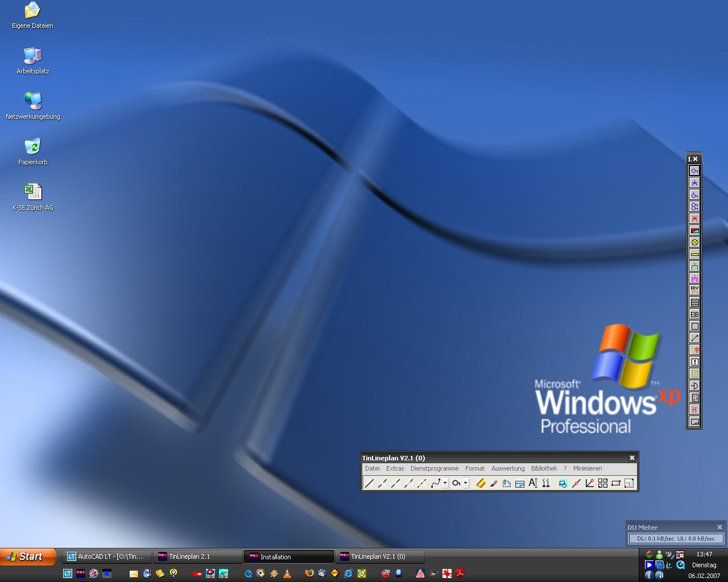Click the EIB symbol icon
The image size is (728, 582).
tap(694, 314)
